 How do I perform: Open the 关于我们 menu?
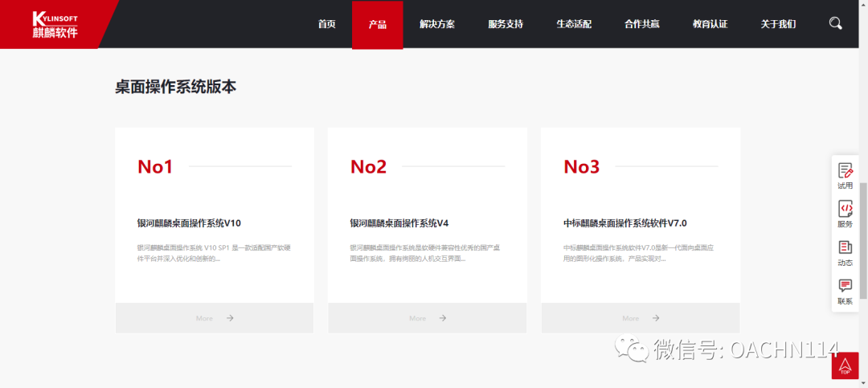click(x=778, y=24)
